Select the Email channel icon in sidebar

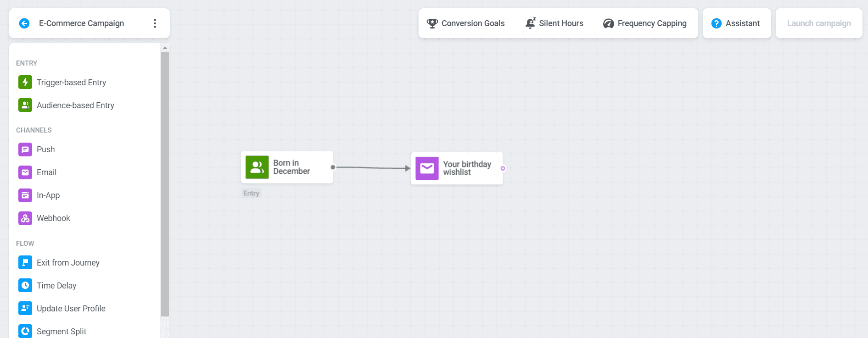click(x=25, y=172)
